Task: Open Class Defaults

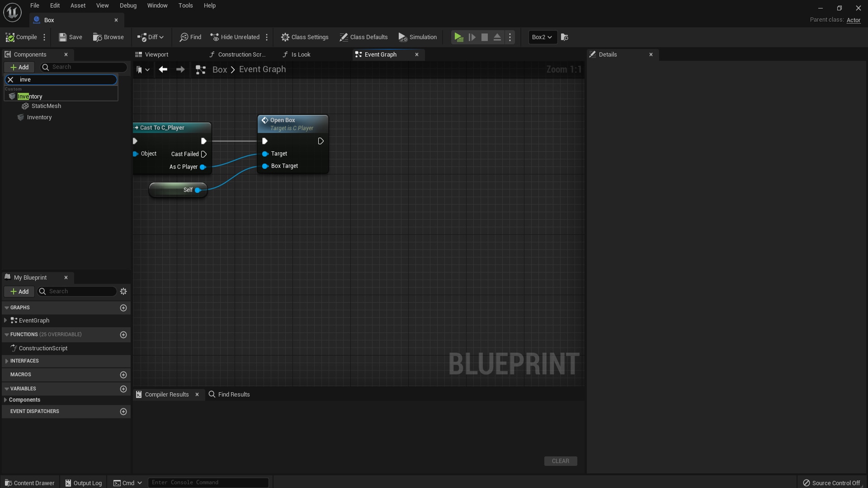Action: (363, 37)
